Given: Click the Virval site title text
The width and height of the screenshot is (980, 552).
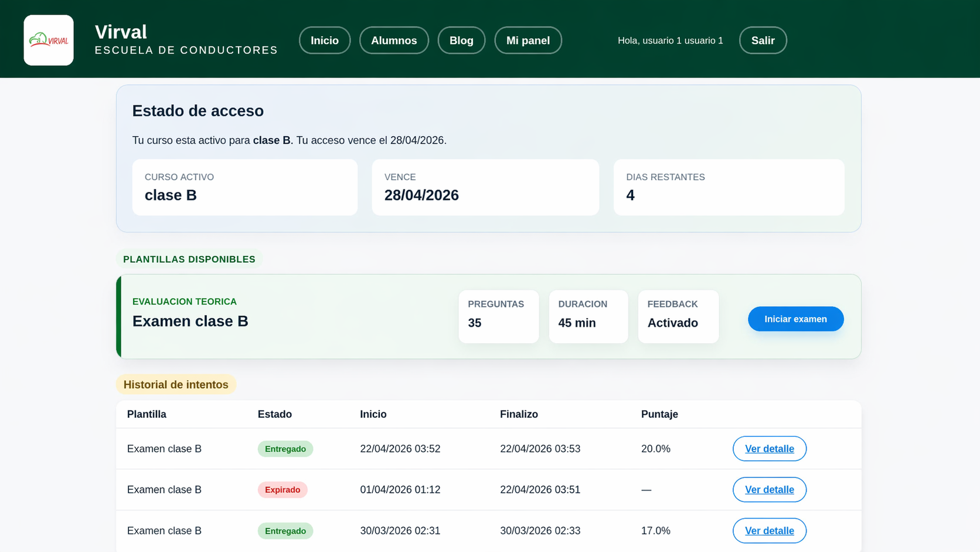Looking at the screenshot, I should 121,32.
